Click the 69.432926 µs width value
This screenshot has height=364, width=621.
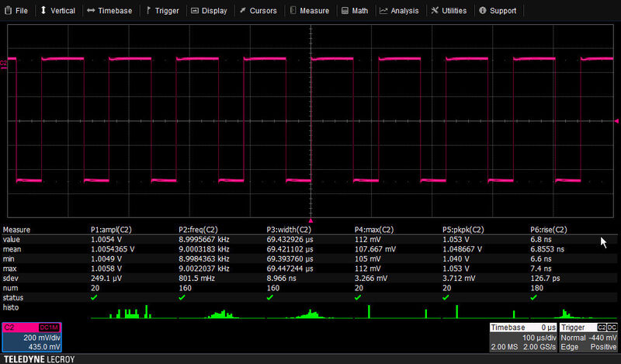(290, 240)
